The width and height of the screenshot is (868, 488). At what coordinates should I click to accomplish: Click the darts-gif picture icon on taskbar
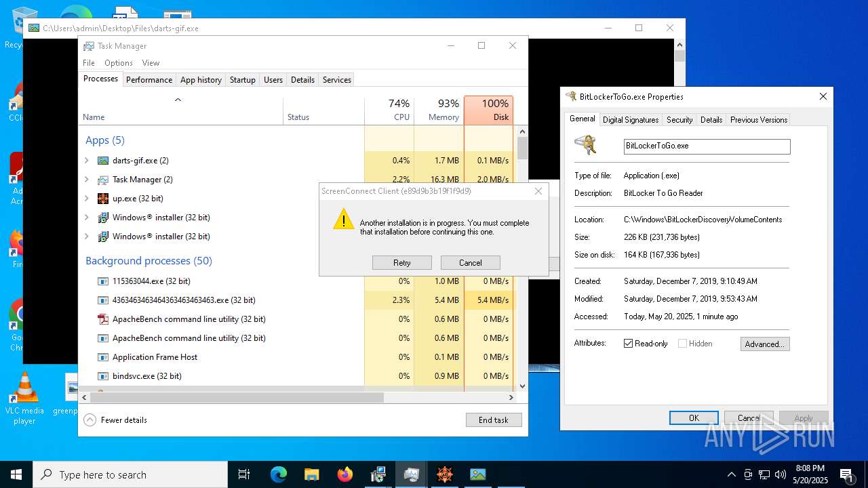coord(477,474)
